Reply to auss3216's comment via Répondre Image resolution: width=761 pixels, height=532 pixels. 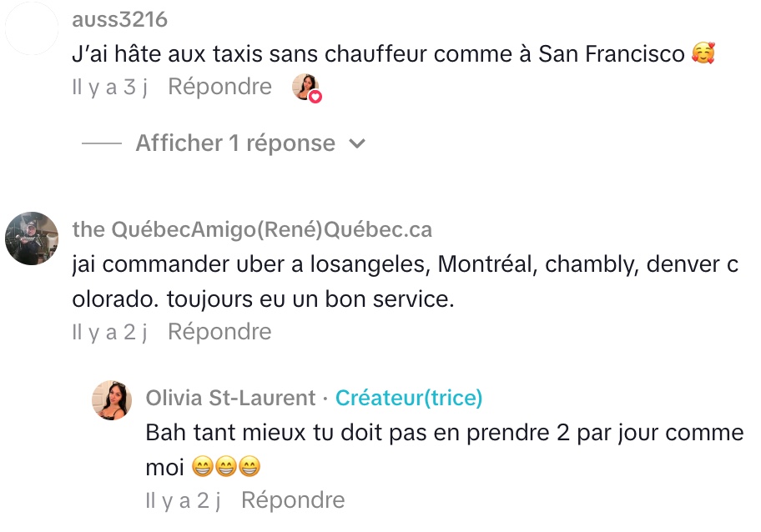click(219, 87)
